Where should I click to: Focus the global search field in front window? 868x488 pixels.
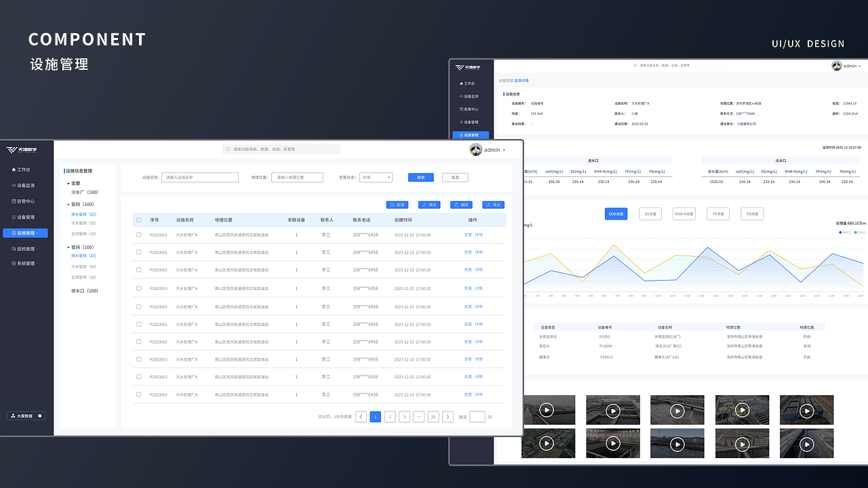click(281, 149)
